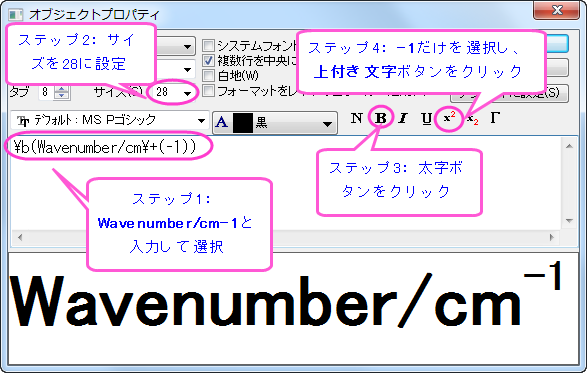This screenshot has height=373, width=587.
Task: Click the Normal (N) text style button
Action: pyautogui.click(x=356, y=118)
